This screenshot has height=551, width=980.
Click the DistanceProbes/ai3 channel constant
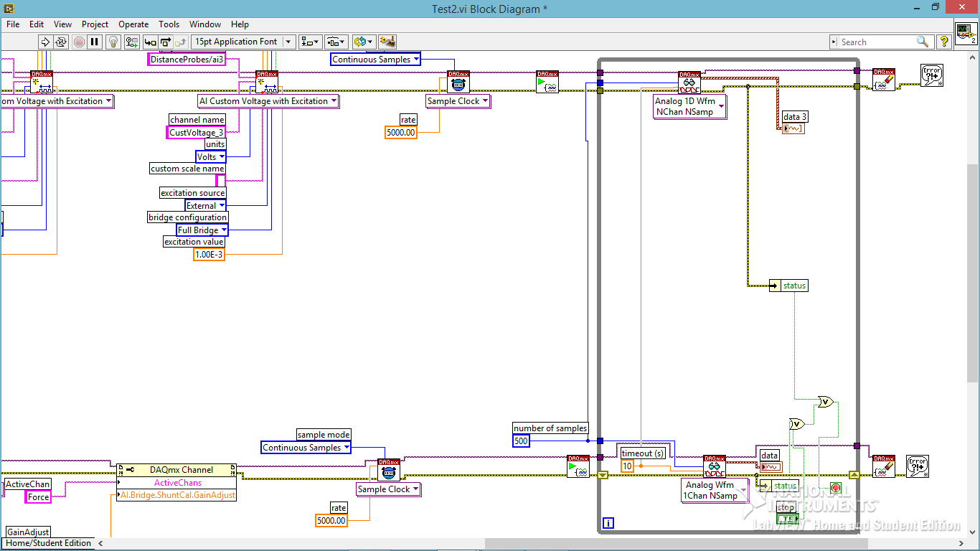pos(187,60)
